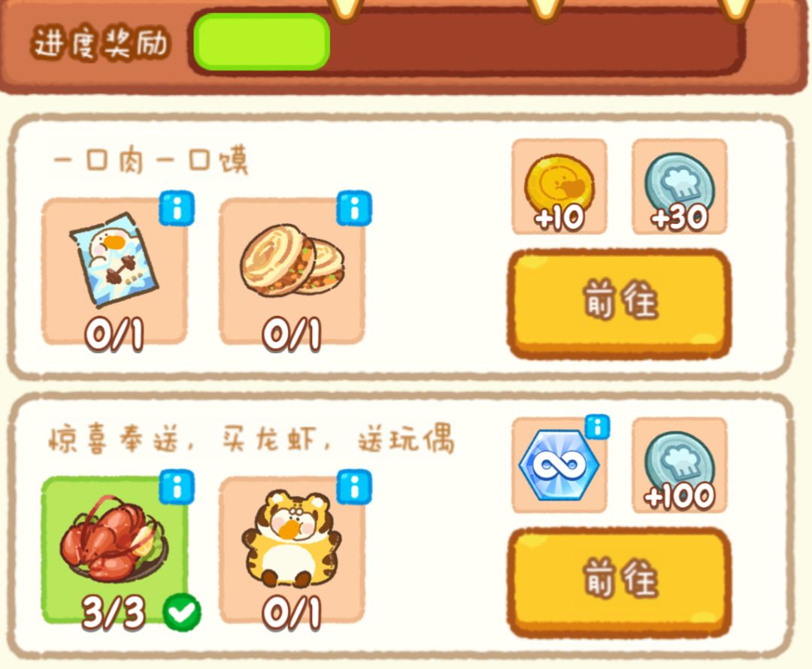This screenshot has height=669, width=812.
Task: Tap info badge on the protein powder item
Action: click(x=177, y=208)
